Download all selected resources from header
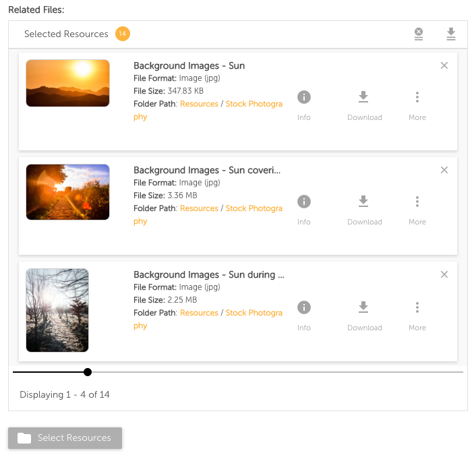 coord(451,34)
